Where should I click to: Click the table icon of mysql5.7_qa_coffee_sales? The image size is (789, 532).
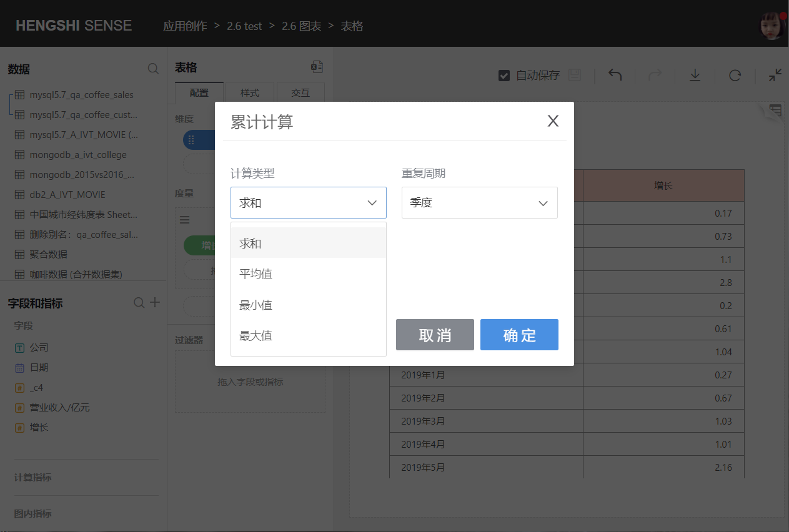pyautogui.click(x=20, y=95)
